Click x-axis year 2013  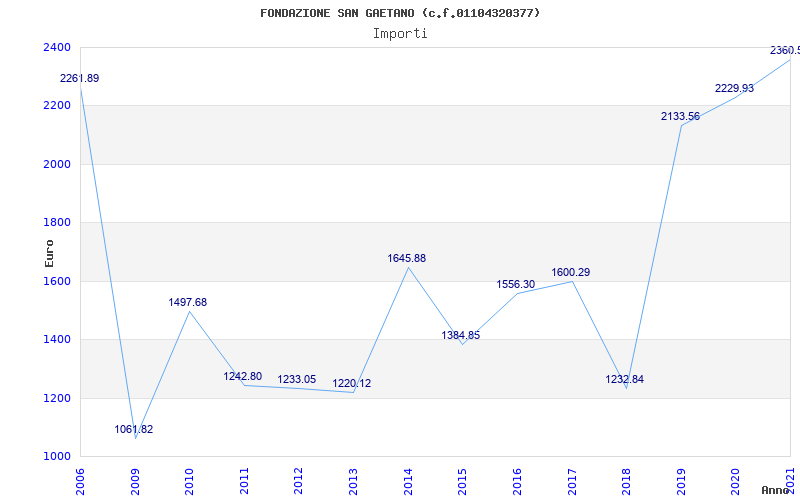353,481
